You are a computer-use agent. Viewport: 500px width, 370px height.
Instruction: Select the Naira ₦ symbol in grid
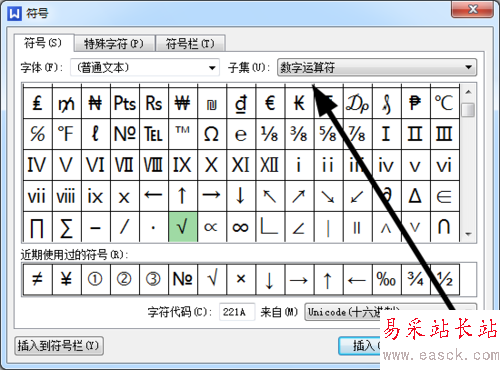pos(96,103)
